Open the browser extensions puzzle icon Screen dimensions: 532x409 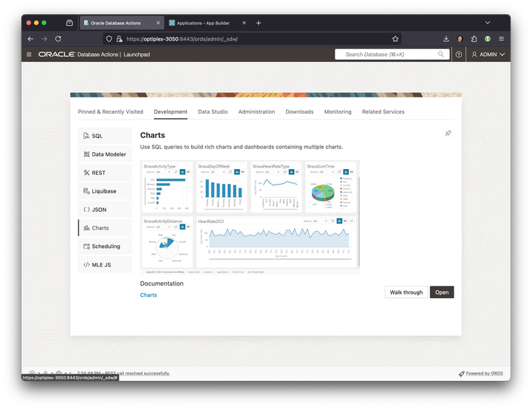[x=474, y=39]
